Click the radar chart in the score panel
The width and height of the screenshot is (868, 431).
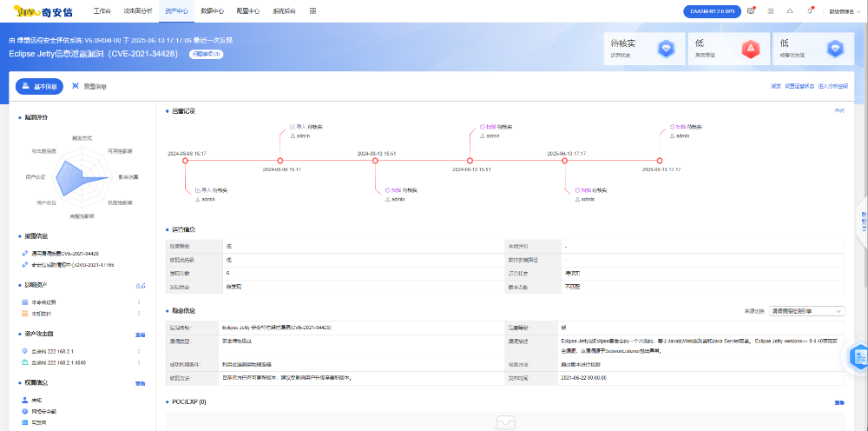[x=83, y=177]
